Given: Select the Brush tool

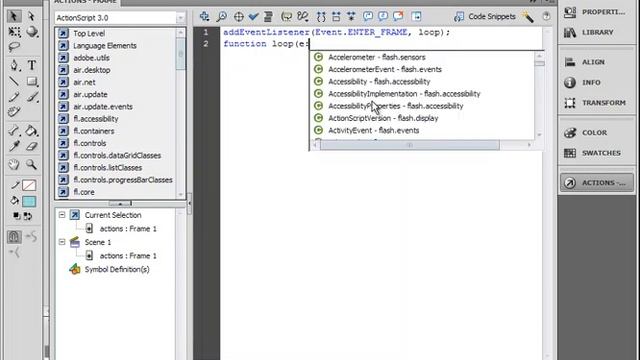Looking at the screenshot, I should [x=32, y=97].
